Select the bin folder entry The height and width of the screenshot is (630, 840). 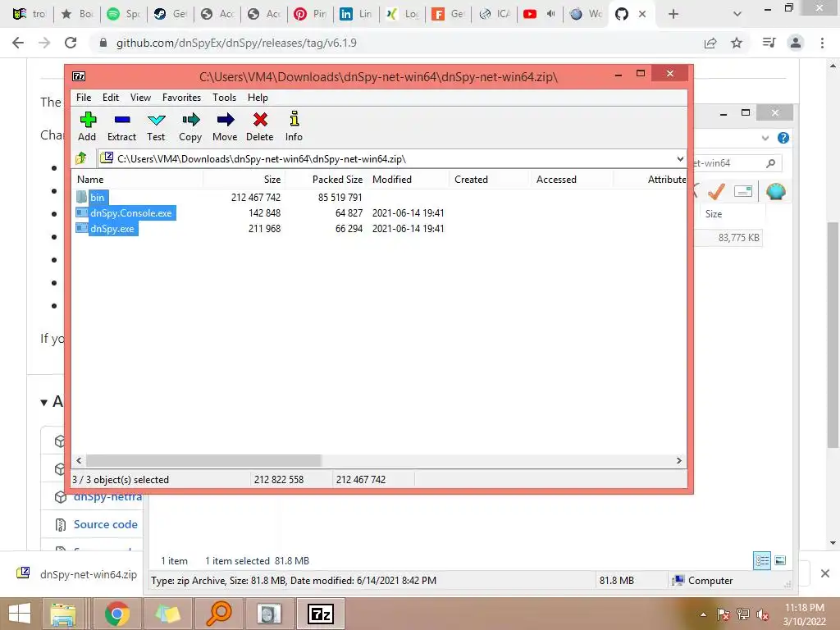(x=97, y=197)
